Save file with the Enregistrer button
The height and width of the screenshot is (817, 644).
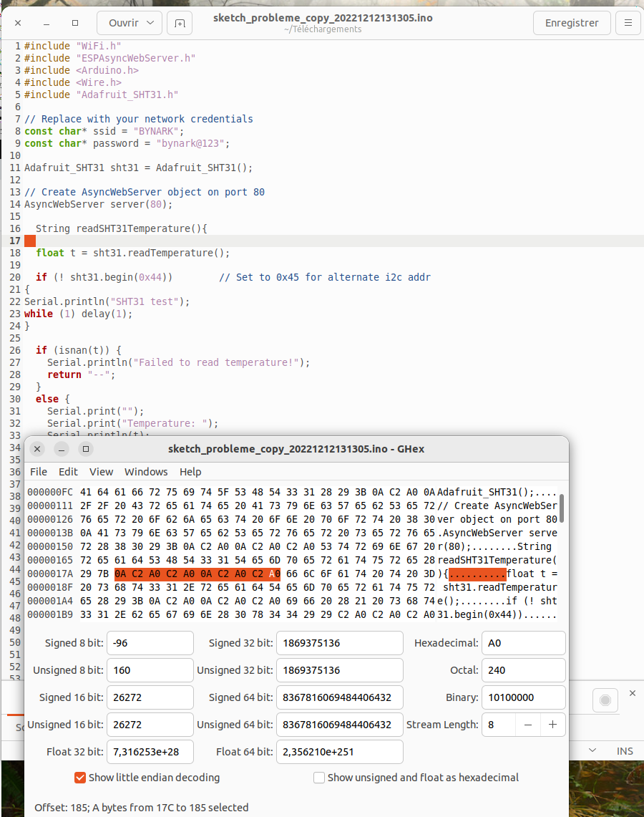(572, 23)
